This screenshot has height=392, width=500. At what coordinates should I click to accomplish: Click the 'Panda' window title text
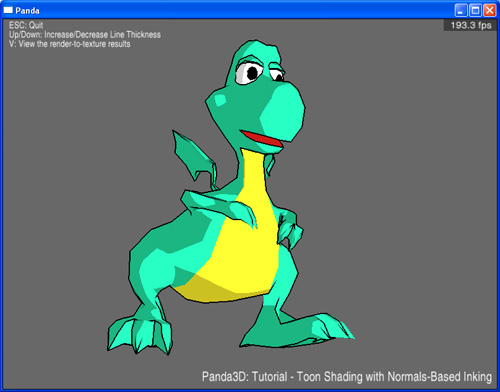(x=27, y=11)
